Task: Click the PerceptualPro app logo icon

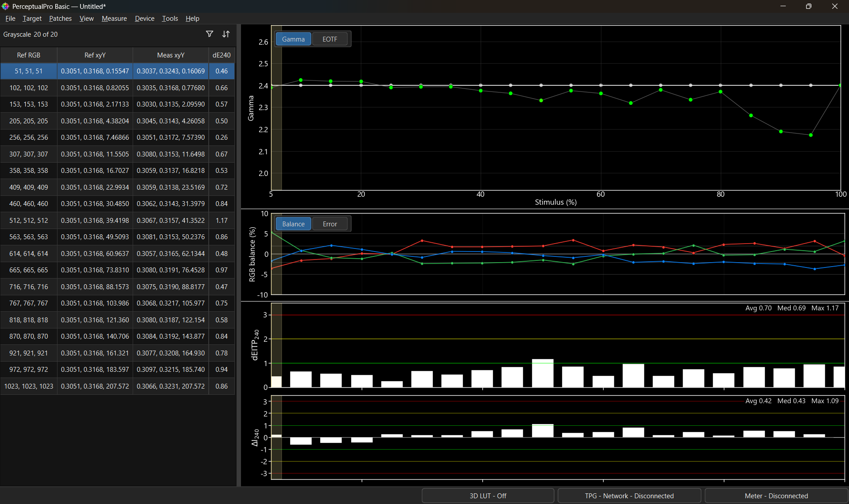Action: [5, 6]
